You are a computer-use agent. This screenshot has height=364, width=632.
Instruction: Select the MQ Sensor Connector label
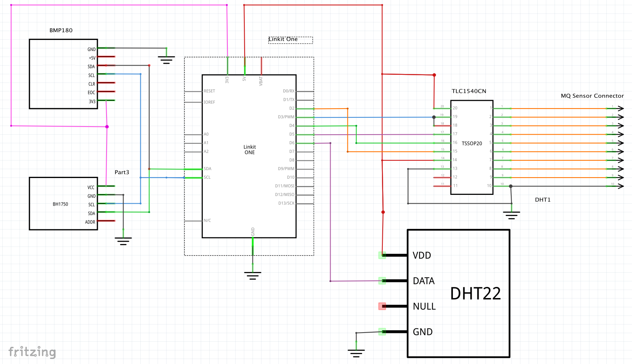(x=592, y=96)
